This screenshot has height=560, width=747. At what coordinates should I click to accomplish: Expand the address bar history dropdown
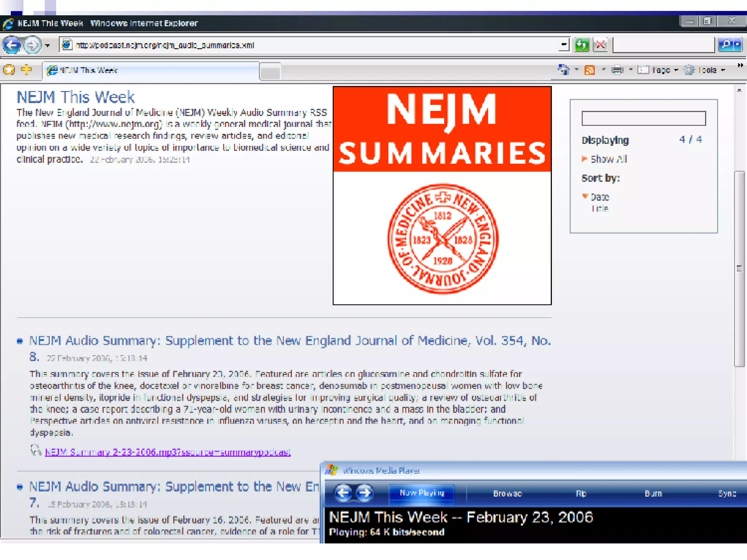click(564, 45)
